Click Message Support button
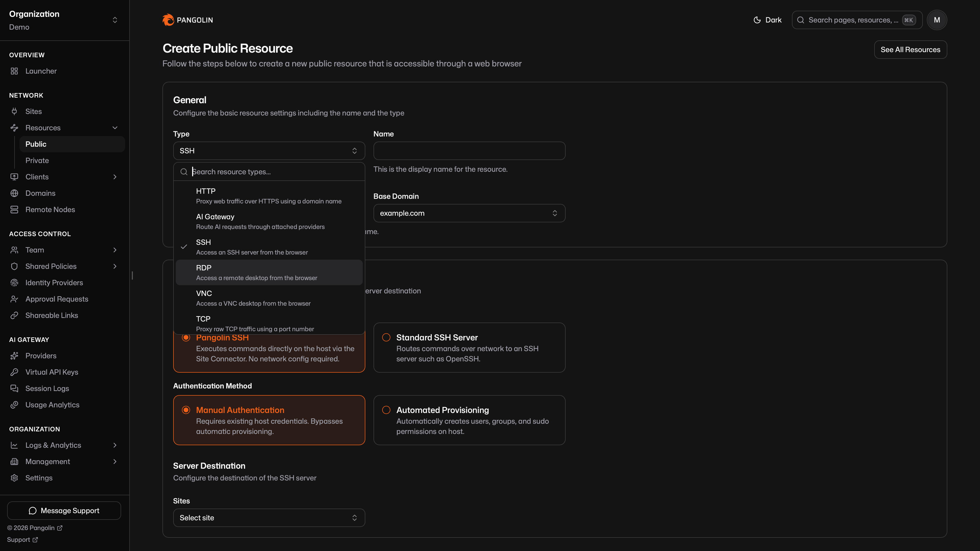980x551 pixels. coord(64,511)
